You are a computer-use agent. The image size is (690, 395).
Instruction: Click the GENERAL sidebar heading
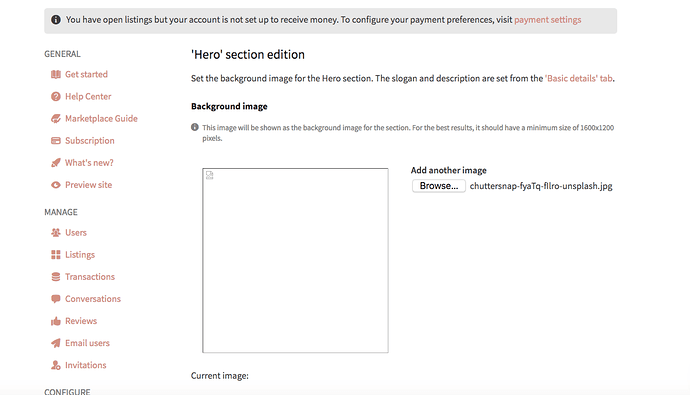pos(62,54)
